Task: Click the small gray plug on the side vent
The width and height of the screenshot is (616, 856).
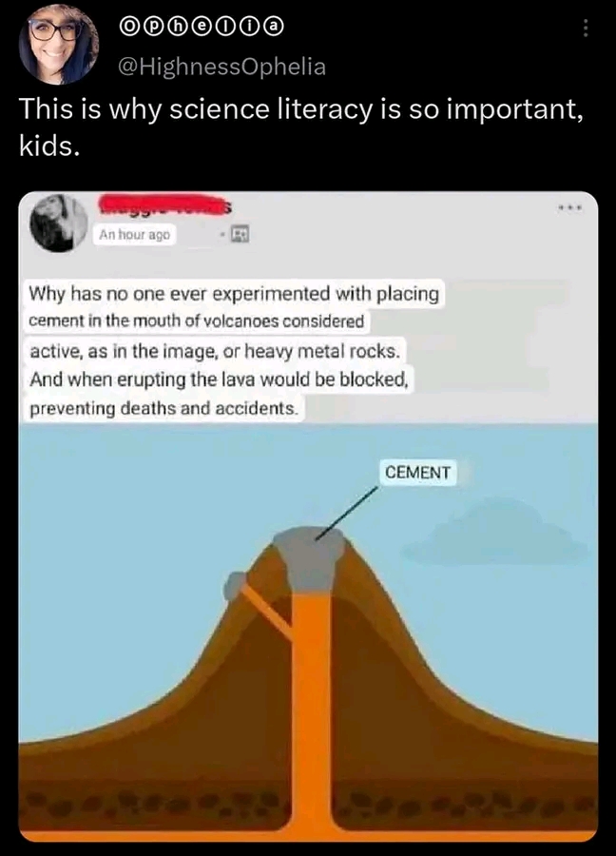Action: 235,585
